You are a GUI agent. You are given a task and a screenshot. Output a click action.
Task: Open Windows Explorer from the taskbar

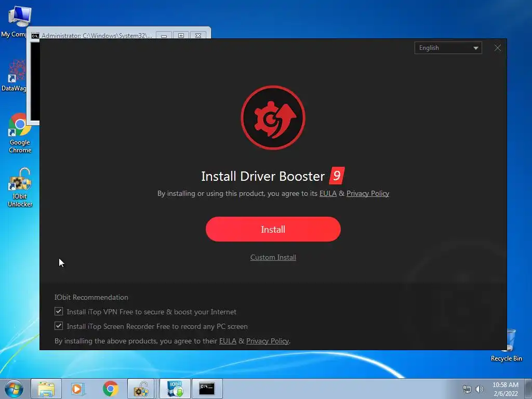coord(46,389)
